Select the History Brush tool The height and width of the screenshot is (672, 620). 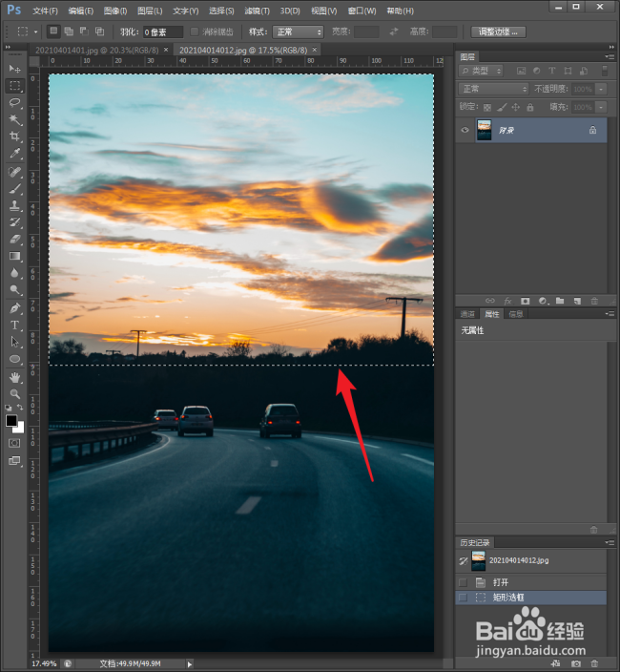[x=15, y=222]
